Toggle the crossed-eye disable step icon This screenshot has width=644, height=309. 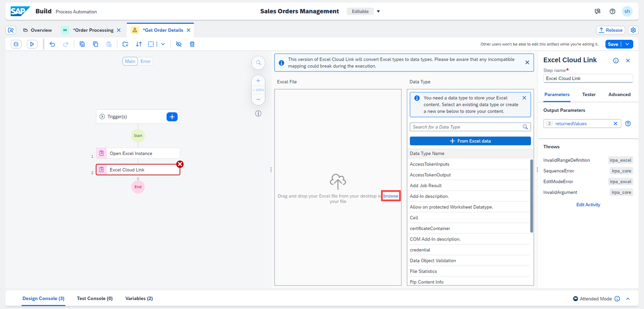tap(179, 44)
